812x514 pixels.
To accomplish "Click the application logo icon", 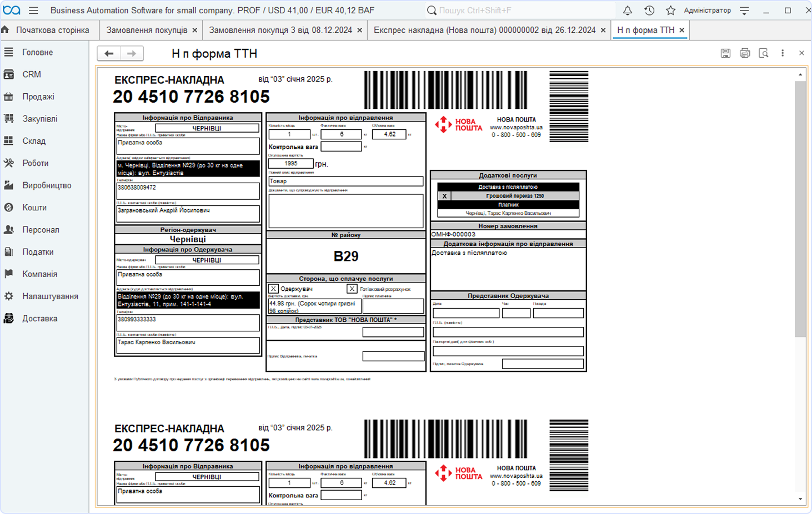I will 12,11.
